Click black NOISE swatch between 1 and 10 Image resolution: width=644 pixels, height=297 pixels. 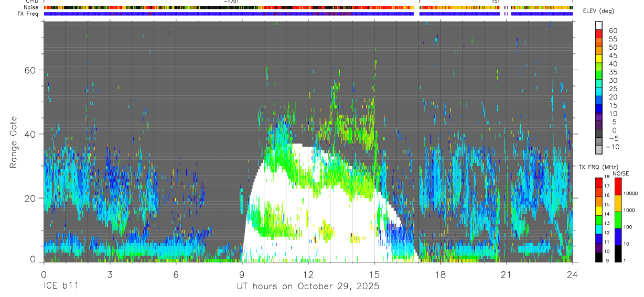point(618,254)
